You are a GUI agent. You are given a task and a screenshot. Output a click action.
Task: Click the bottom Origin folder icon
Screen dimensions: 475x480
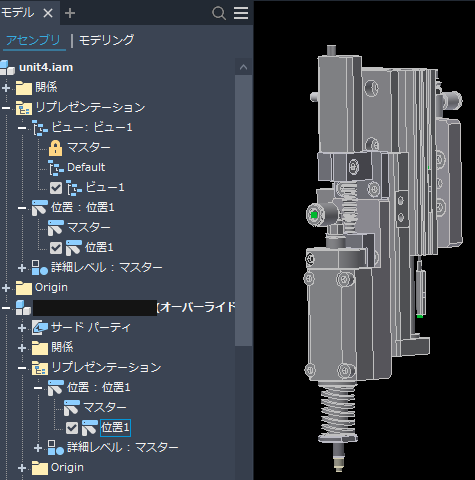tap(40, 468)
